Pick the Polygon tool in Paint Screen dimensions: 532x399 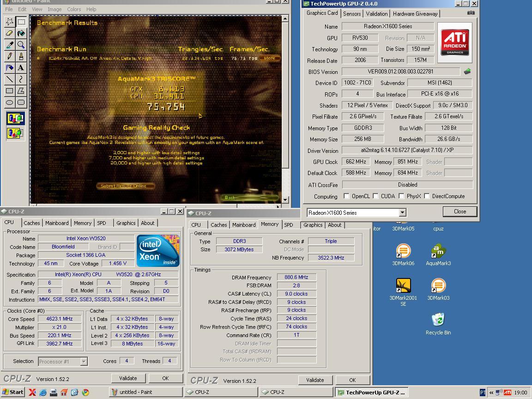21,91
